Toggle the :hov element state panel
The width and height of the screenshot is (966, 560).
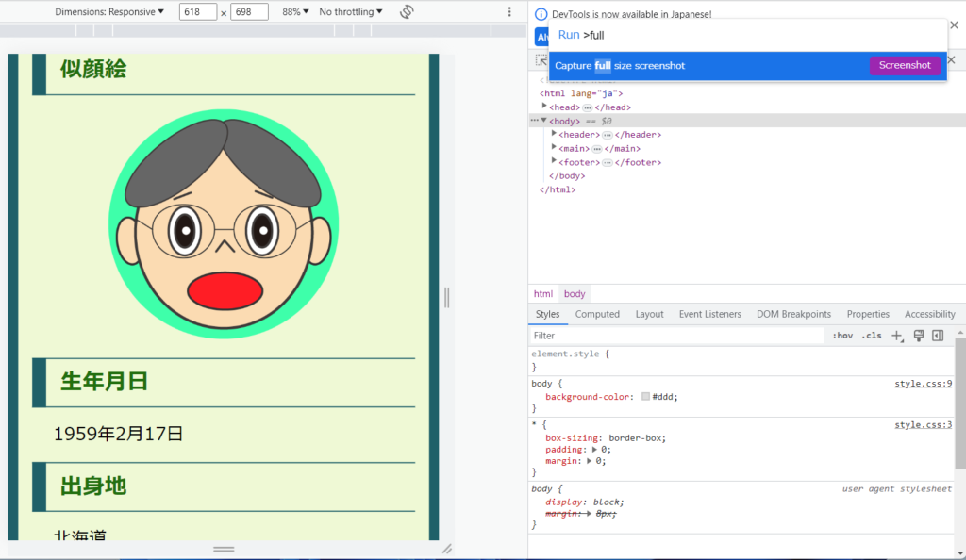tap(842, 336)
